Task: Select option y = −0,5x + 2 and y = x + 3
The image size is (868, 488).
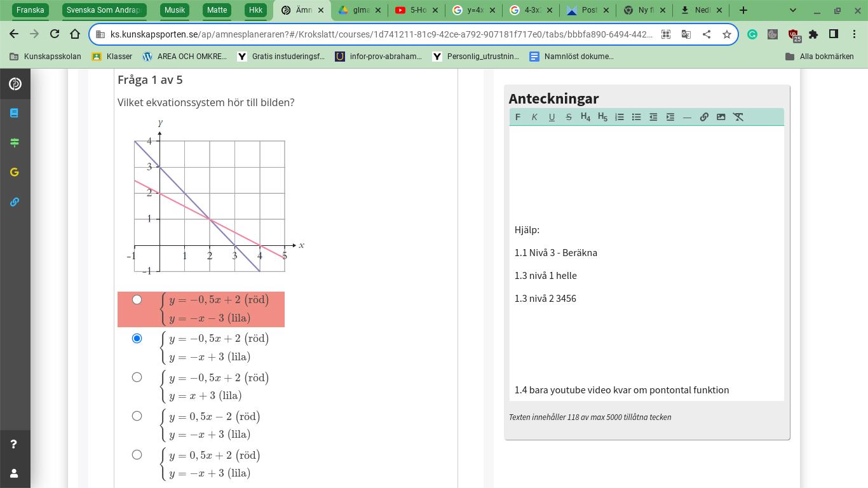Action: (137, 377)
